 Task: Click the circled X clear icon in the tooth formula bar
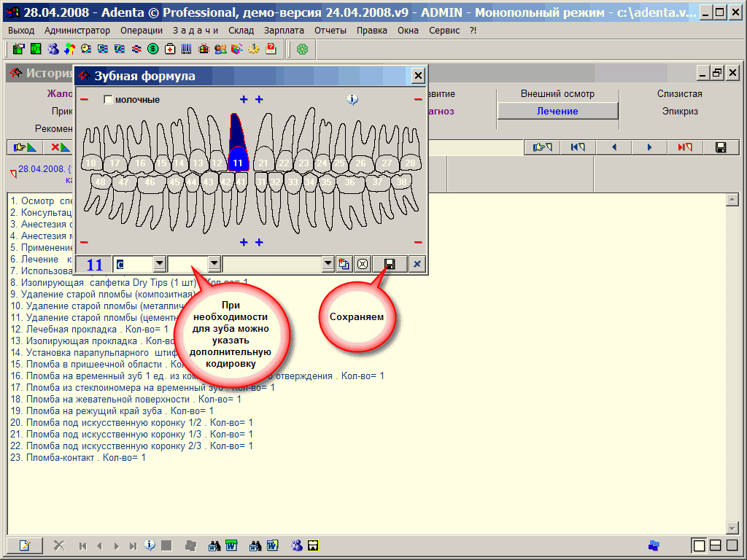pos(362,264)
